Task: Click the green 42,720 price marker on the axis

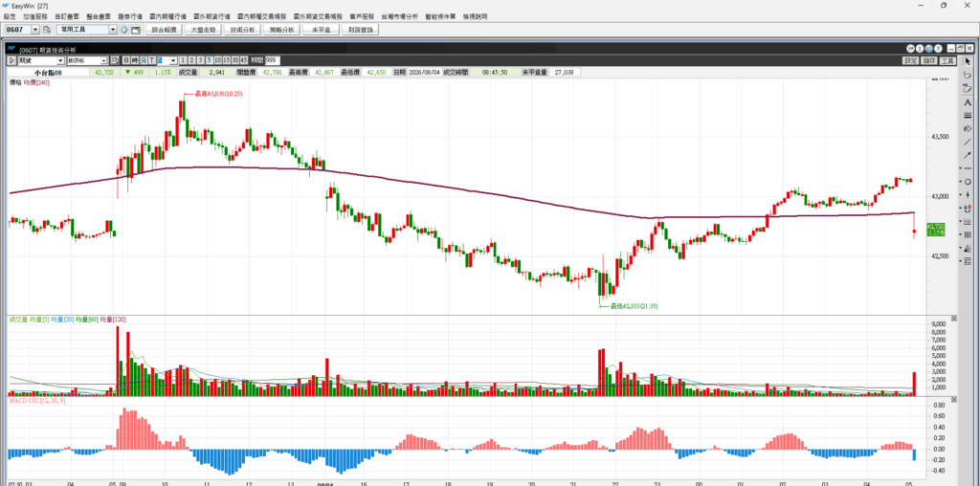Action: [936, 230]
